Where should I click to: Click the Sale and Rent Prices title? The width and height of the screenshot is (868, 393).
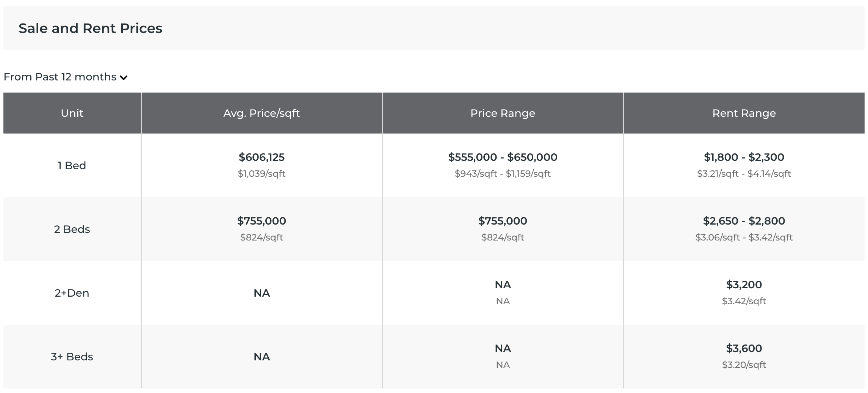(x=91, y=28)
